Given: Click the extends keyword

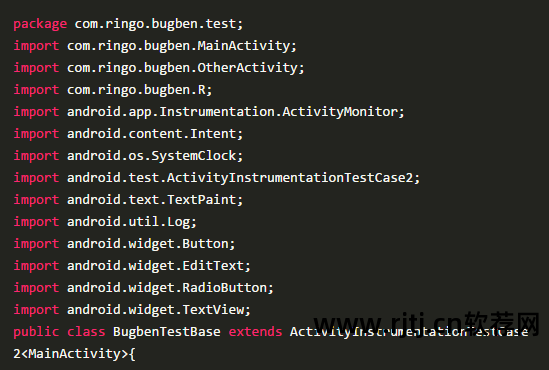Looking at the screenshot, I should point(255,332).
